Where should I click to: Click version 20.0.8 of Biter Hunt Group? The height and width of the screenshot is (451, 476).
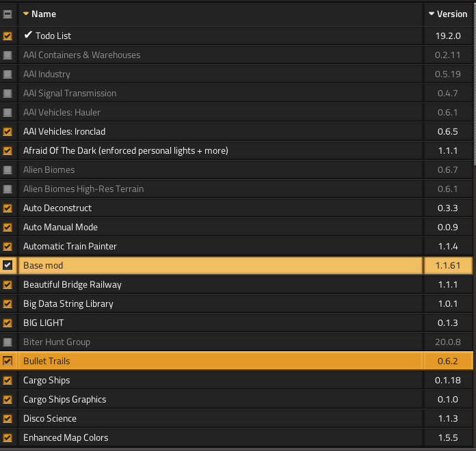click(x=448, y=342)
